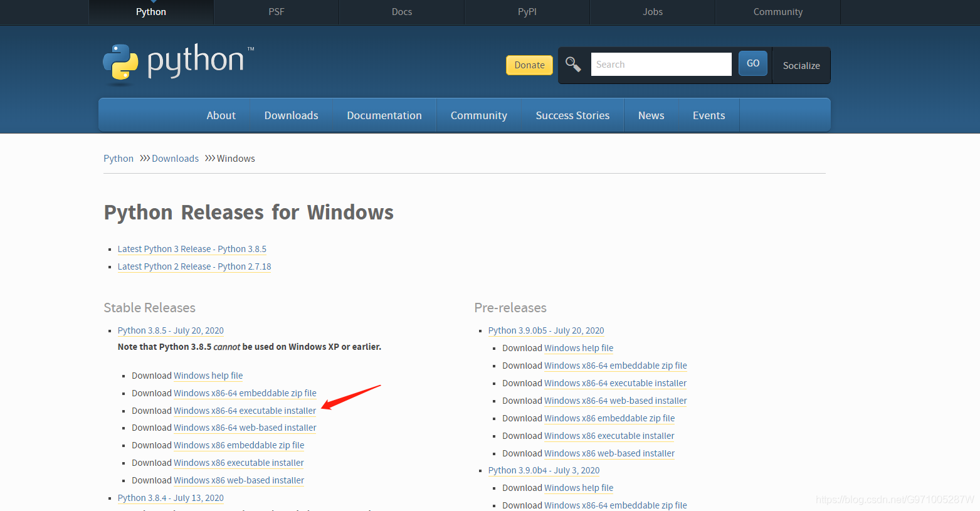Select the Python top tab
Image resolution: width=980 pixels, height=511 pixels.
click(x=151, y=12)
